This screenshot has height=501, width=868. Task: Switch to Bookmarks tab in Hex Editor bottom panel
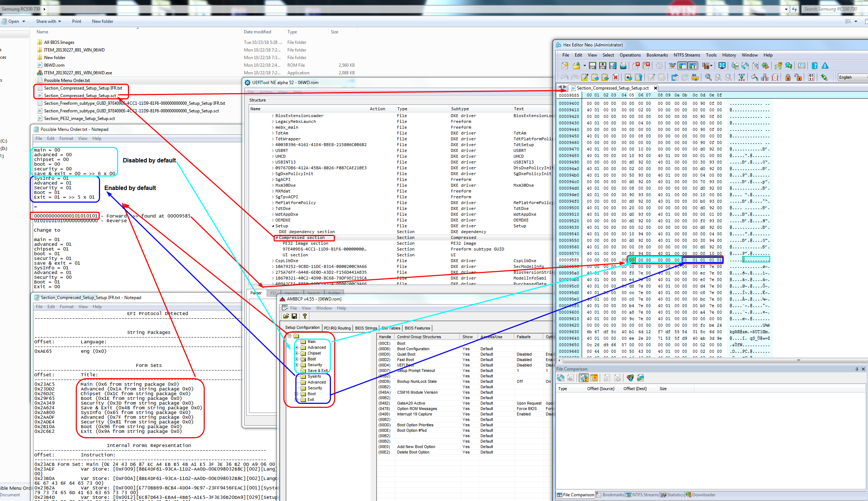(610, 495)
